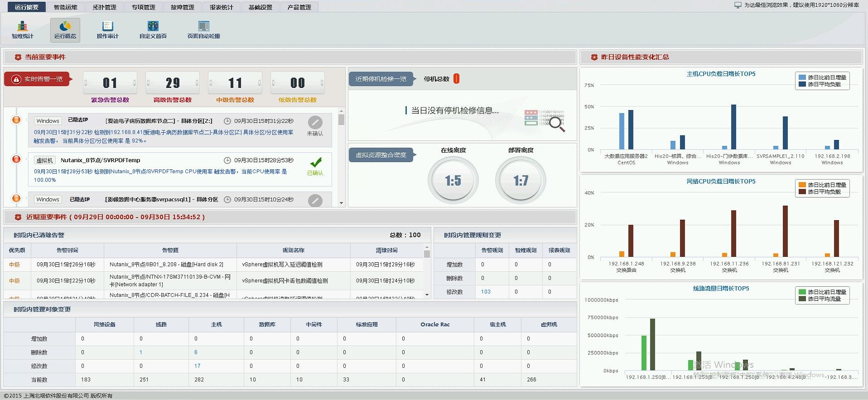868x400 pixels.
Task: Click the 17 link in 主机 修改数 row
Action: 197,366
